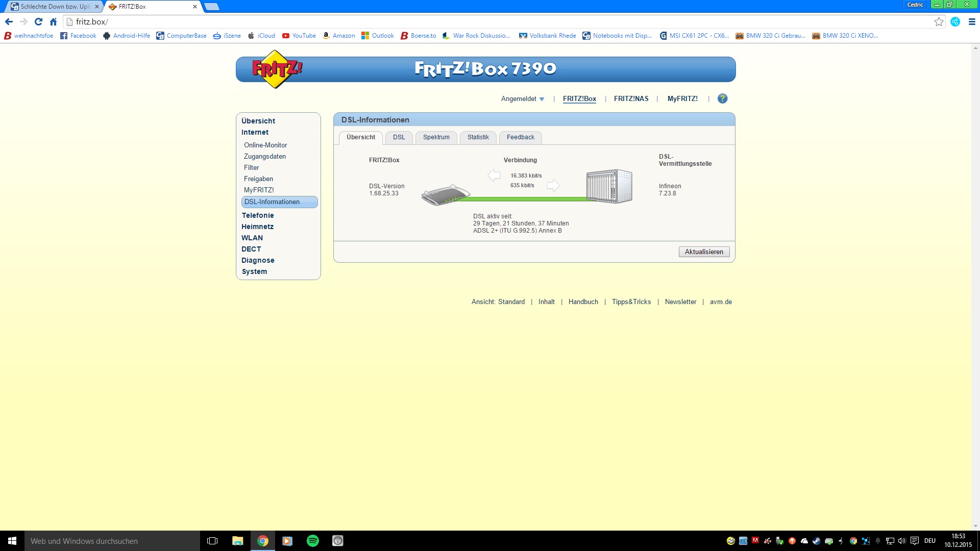Open the Handbuch footer link
Image resolution: width=980 pixels, height=551 pixels.
583,302
